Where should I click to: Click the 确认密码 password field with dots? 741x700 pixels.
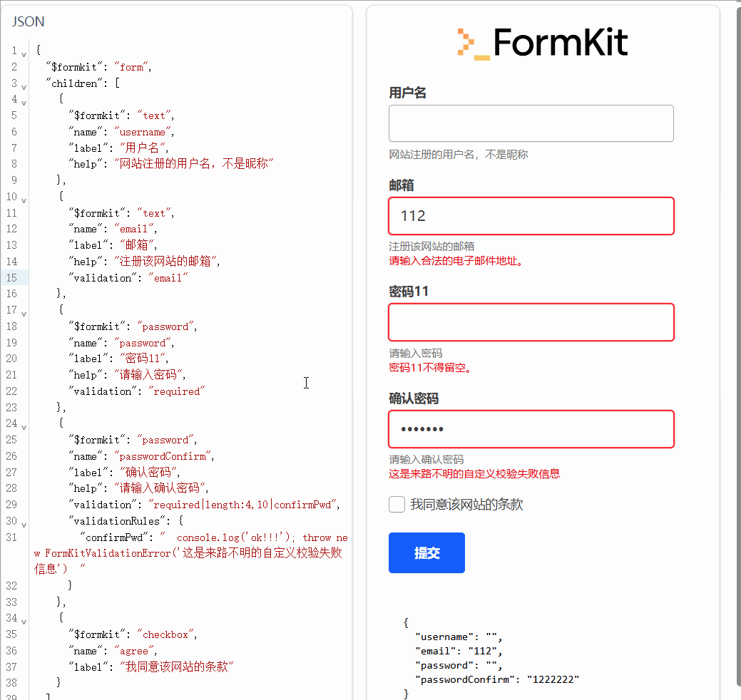point(531,428)
